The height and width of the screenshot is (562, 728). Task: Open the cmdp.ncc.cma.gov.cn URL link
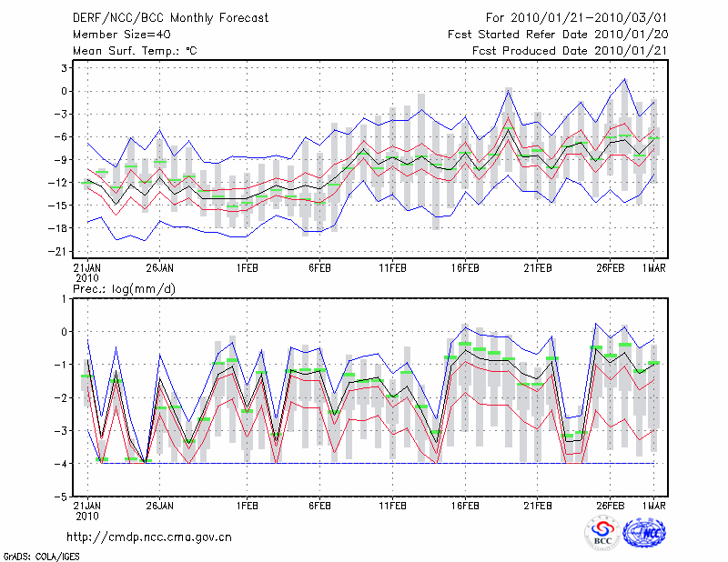coord(149,537)
